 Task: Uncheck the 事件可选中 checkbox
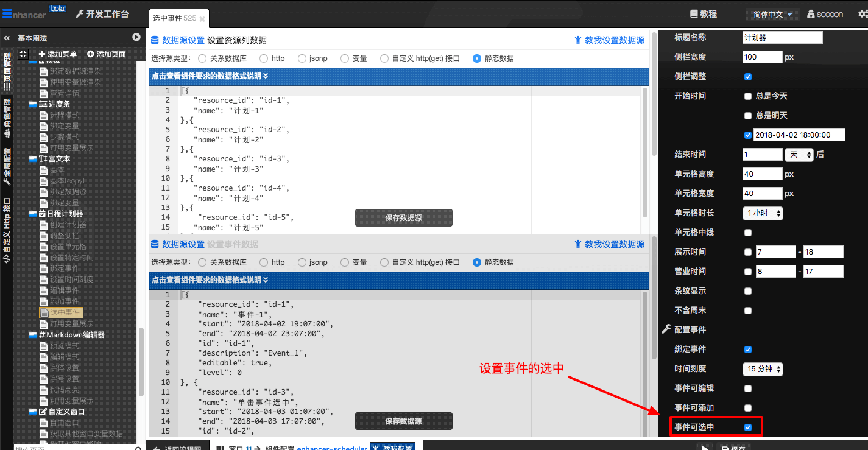point(748,427)
